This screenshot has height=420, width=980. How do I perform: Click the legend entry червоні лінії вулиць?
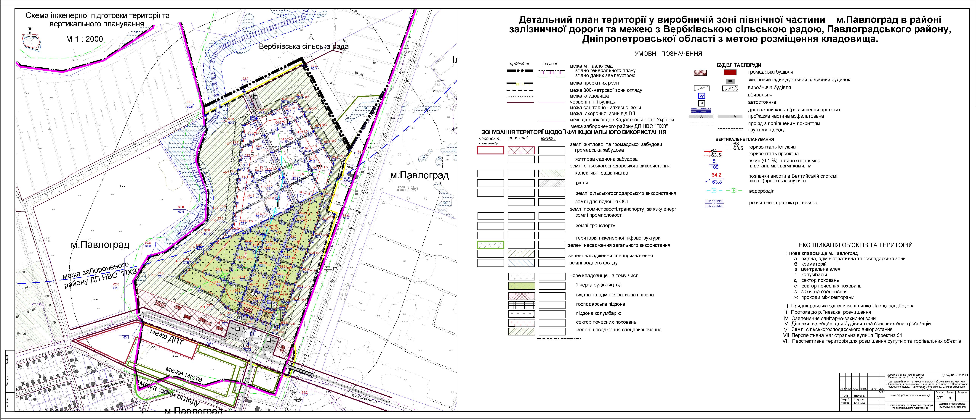[592, 102]
